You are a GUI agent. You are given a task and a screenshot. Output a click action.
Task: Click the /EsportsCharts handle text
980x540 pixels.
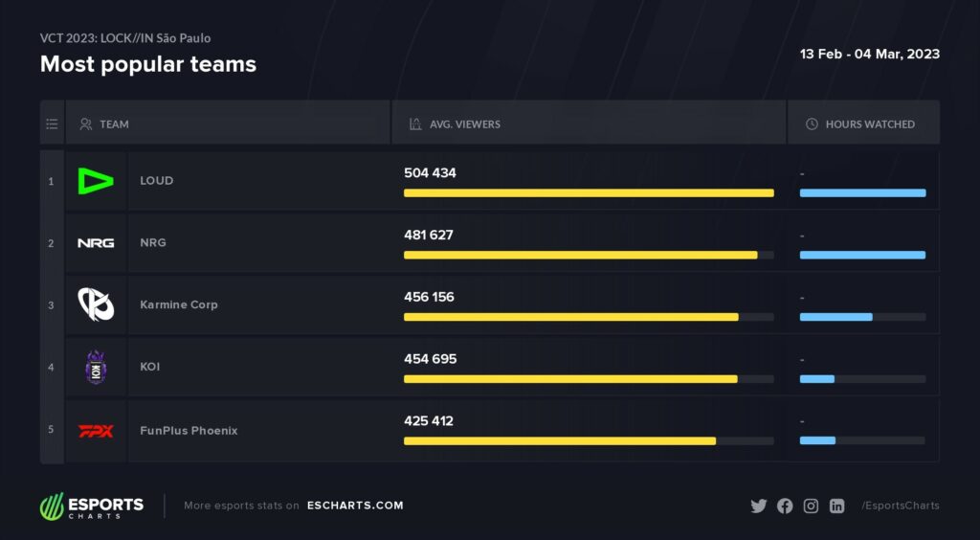tap(900, 506)
